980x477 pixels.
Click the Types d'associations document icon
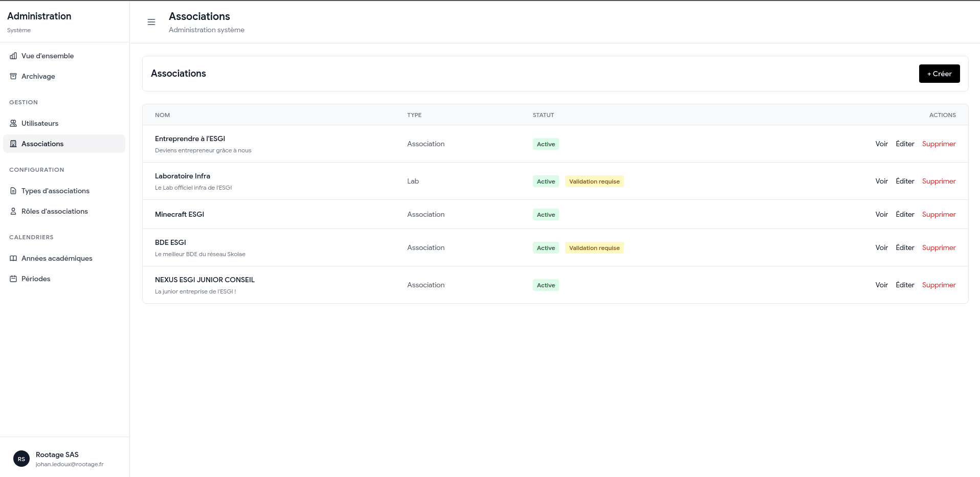[13, 191]
